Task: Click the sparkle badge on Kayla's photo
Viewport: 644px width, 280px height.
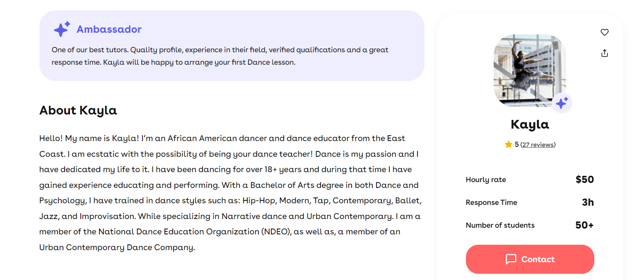Action: tap(562, 103)
